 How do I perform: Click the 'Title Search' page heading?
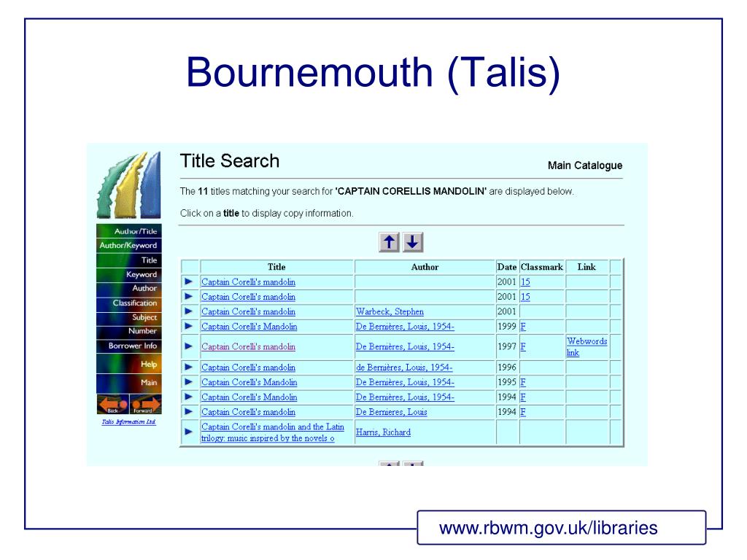(x=230, y=161)
